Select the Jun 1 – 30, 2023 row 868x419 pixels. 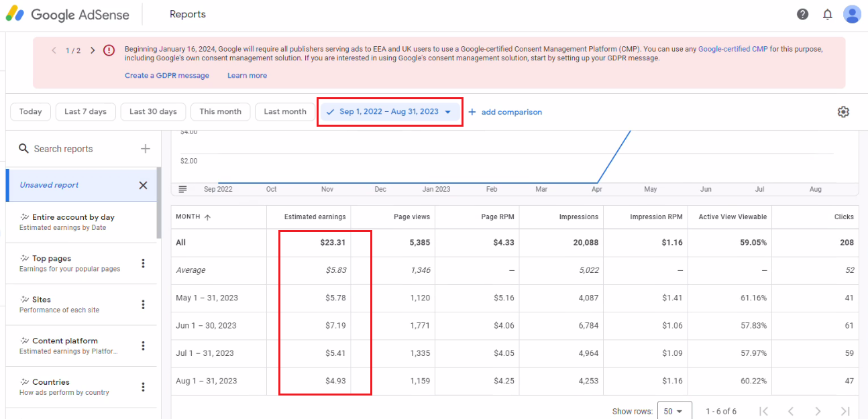(514, 326)
